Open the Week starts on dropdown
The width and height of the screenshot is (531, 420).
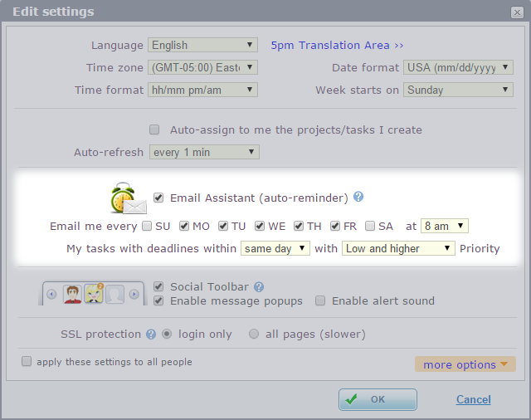point(458,90)
